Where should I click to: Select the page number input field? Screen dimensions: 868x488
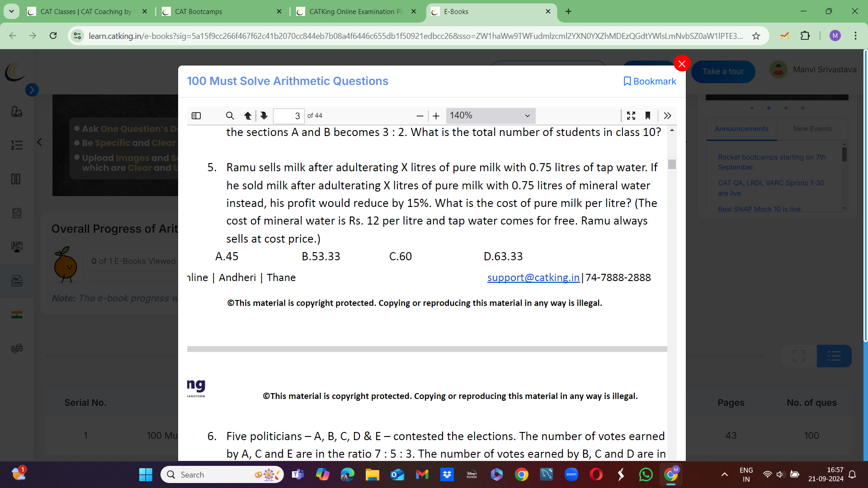click(x=288, y=116)
